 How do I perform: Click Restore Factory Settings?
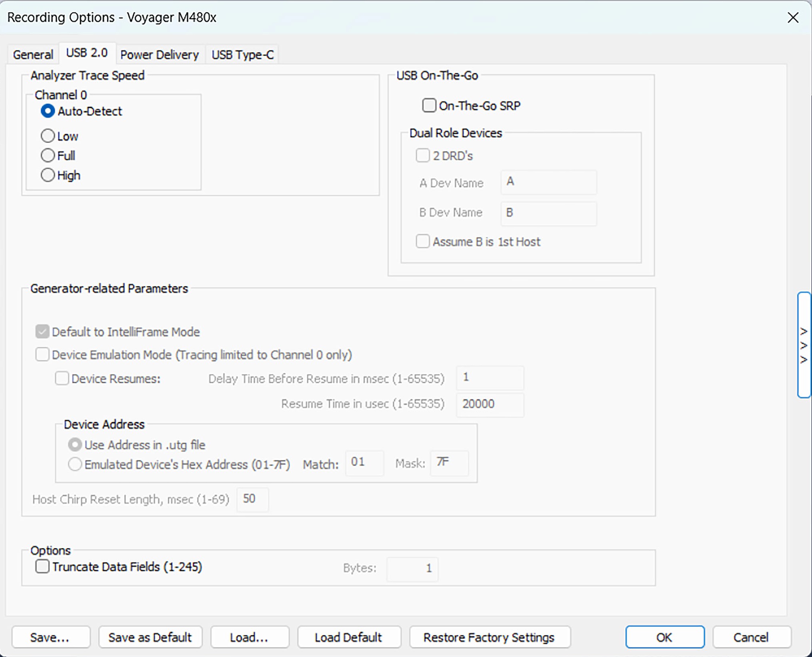click(x=489, y=637)
